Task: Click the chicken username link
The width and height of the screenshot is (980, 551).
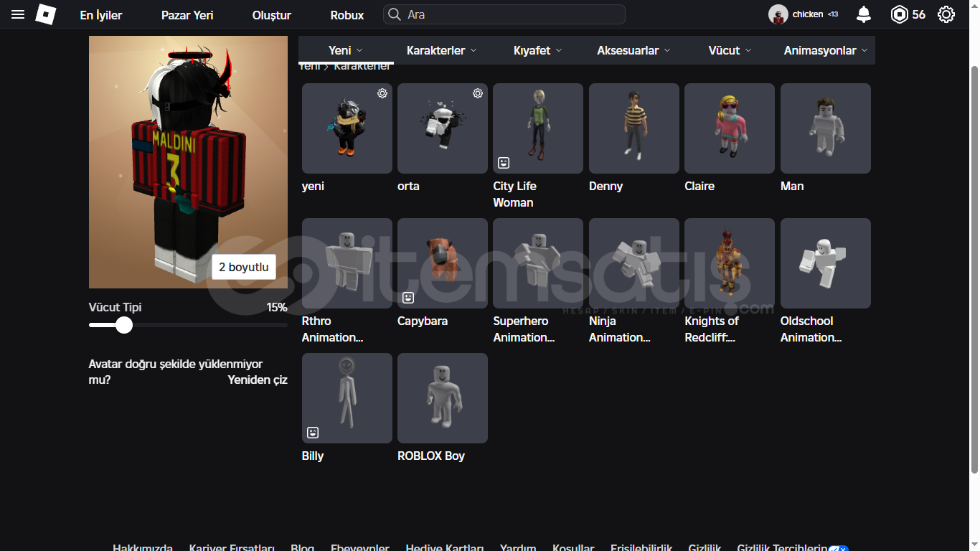Action: pyautogui.click(x=808, y=14)
